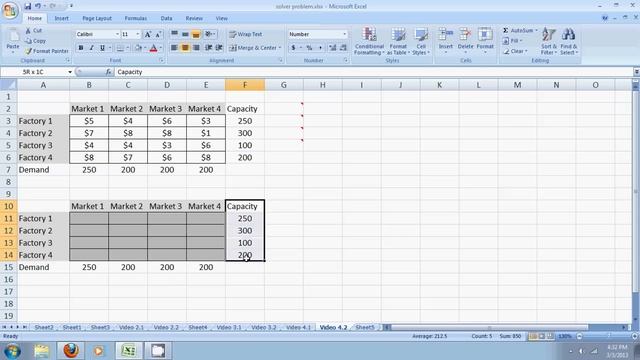The image size is (640, 360).
Task: Click Increase Indent icon
Action: coord(219,48)
